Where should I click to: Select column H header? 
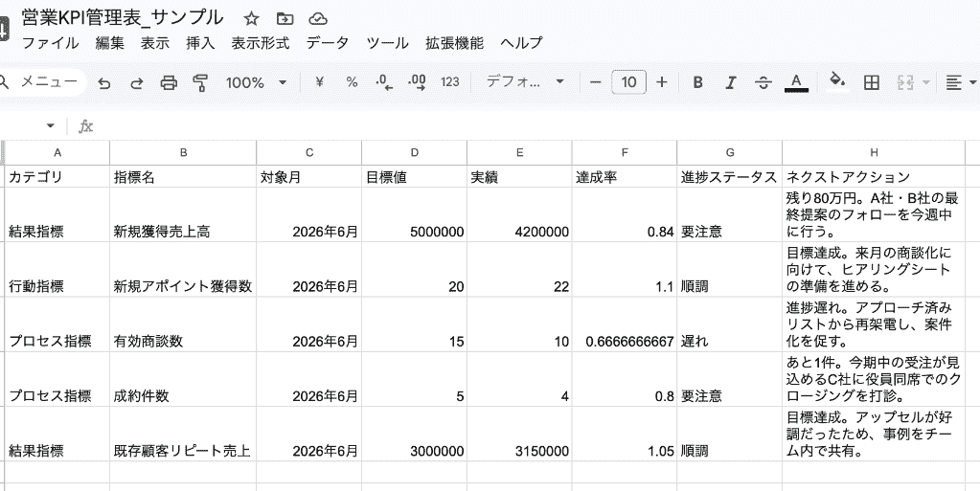[874, 152]
